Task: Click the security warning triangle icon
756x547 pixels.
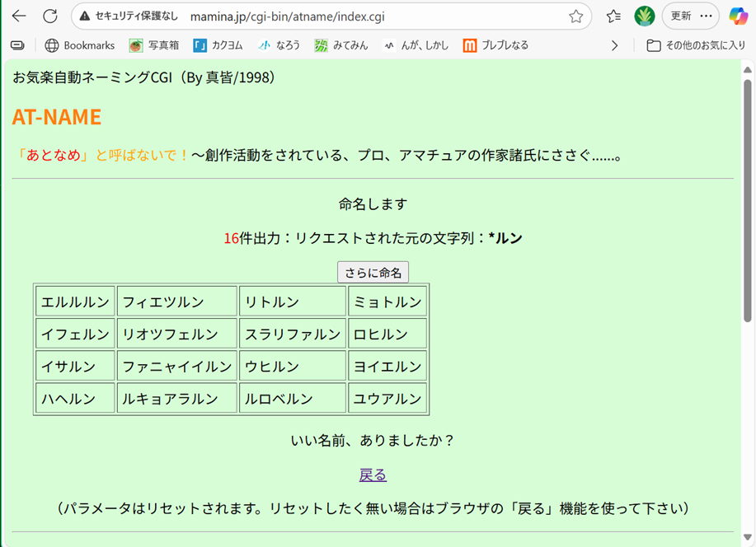Action: coord(85,16)
